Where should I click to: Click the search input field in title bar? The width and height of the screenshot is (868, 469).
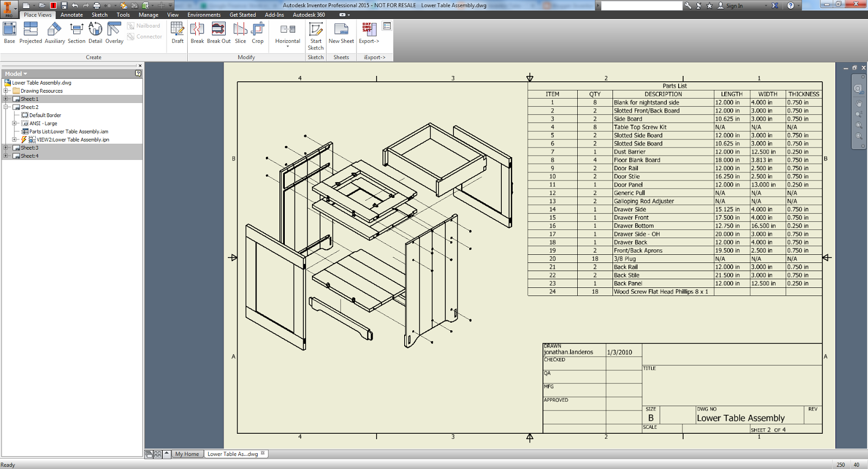pyautogui.click(x=642, y=5)
